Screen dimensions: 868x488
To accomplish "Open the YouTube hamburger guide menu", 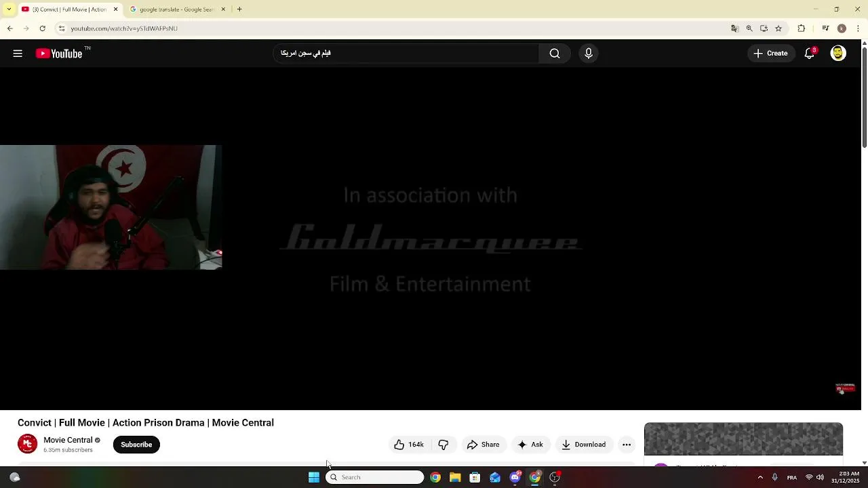I will coord(18,54).
